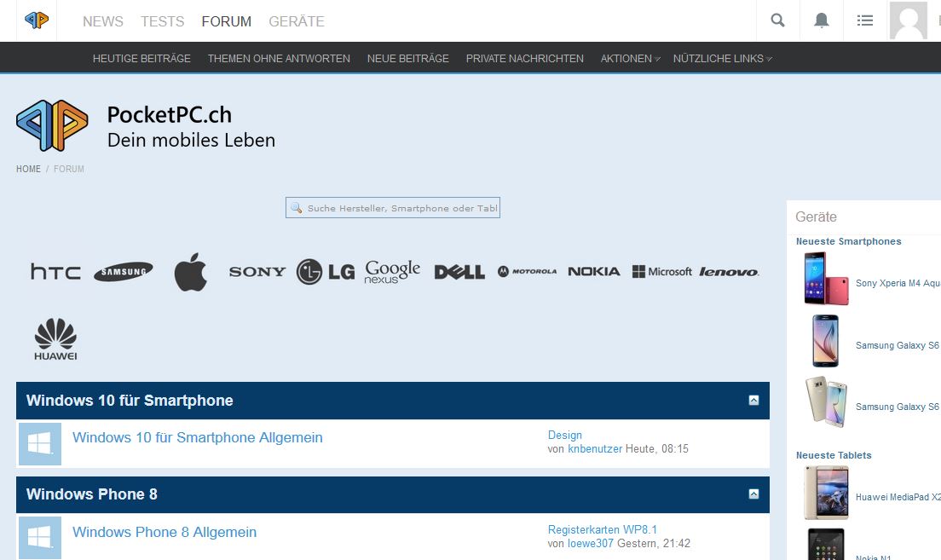Open Themen ohne Antworten in the navbar
The image size is (941, 560).
tap(279, 58)
